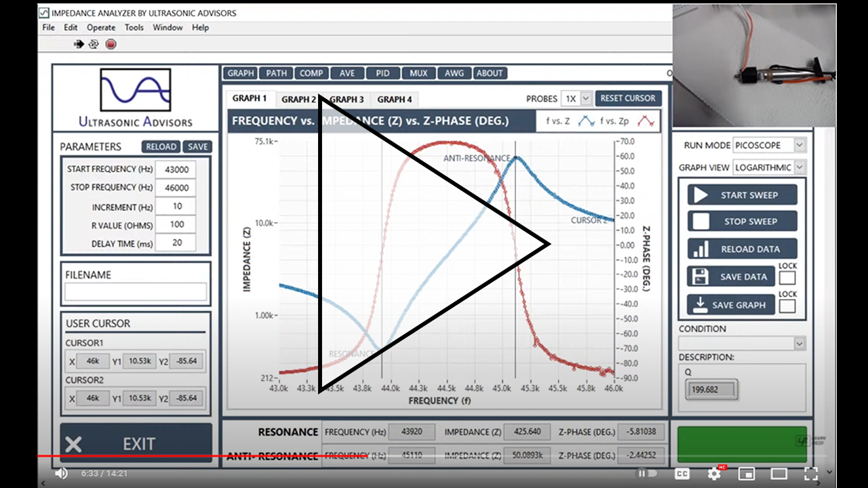The height and width of the screenshot is (488, 868).
Task: Click the SAVE parameters button
Action: coord(197,146)
